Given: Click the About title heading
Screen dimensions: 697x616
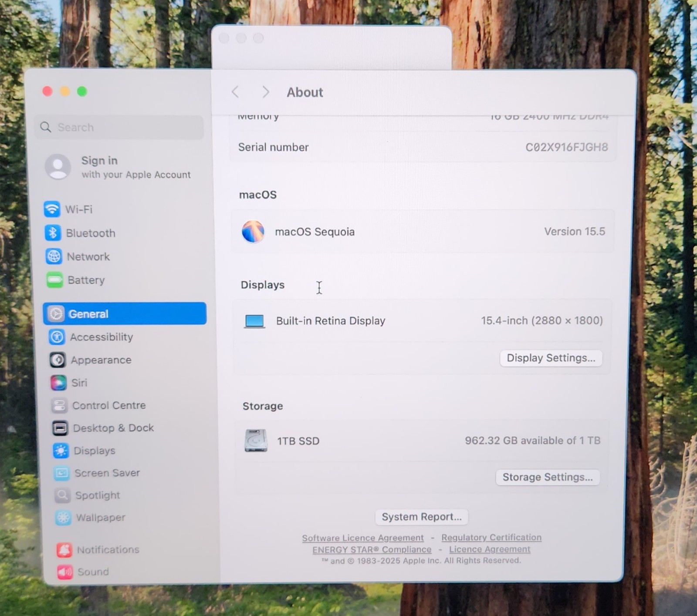Looking at the screenshot, I should (305, 92).
